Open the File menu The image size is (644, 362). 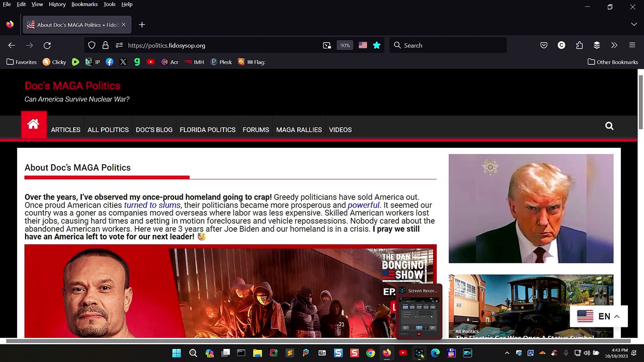click(7, 4)
